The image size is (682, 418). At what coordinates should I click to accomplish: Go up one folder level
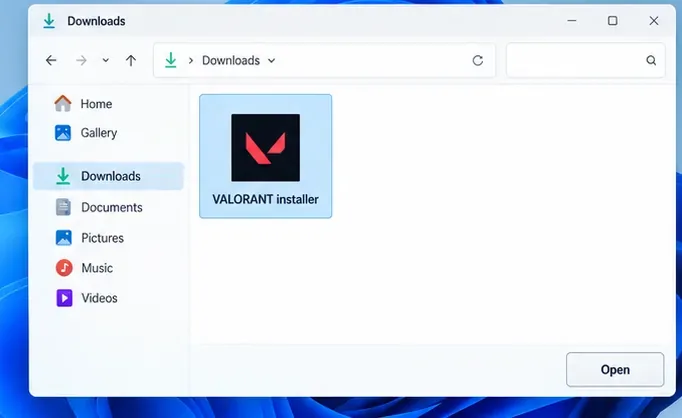pyautogui.click(x=131, y=60)
